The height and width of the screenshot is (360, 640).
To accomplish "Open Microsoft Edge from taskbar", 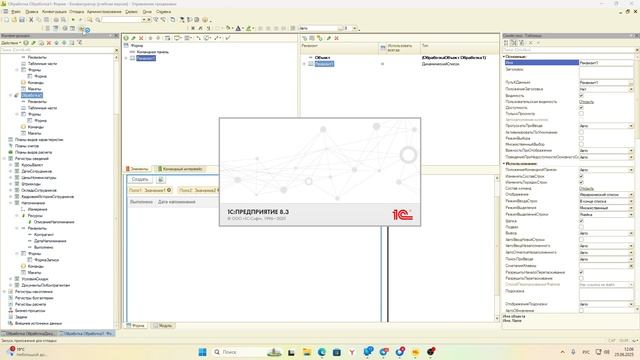I will pos(322,352).
